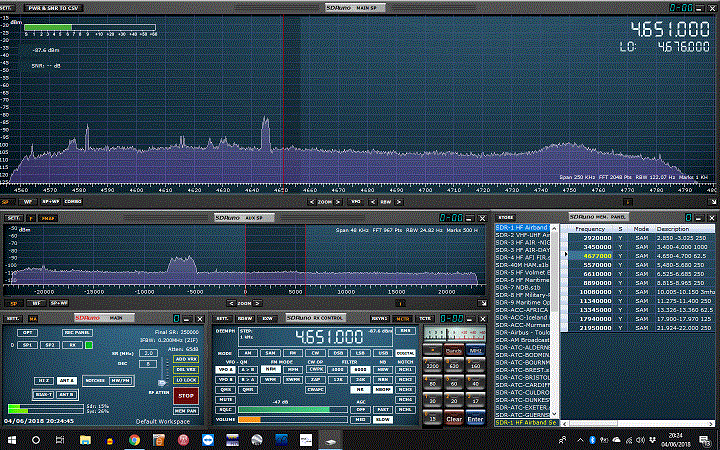Click the ADD VRX button
720x450 pixels.
pyautogui.click(x=186, y=359)
